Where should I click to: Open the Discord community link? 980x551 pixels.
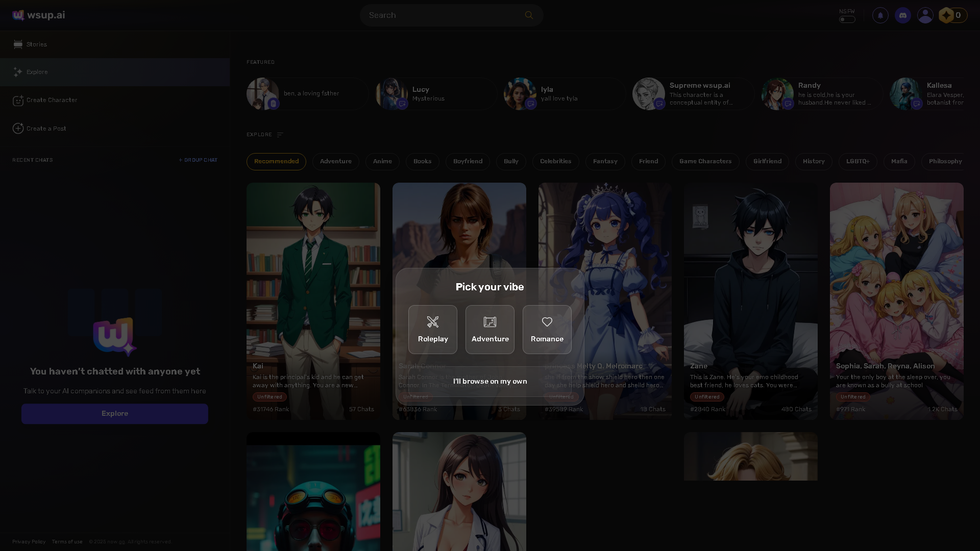coord(903,15)
